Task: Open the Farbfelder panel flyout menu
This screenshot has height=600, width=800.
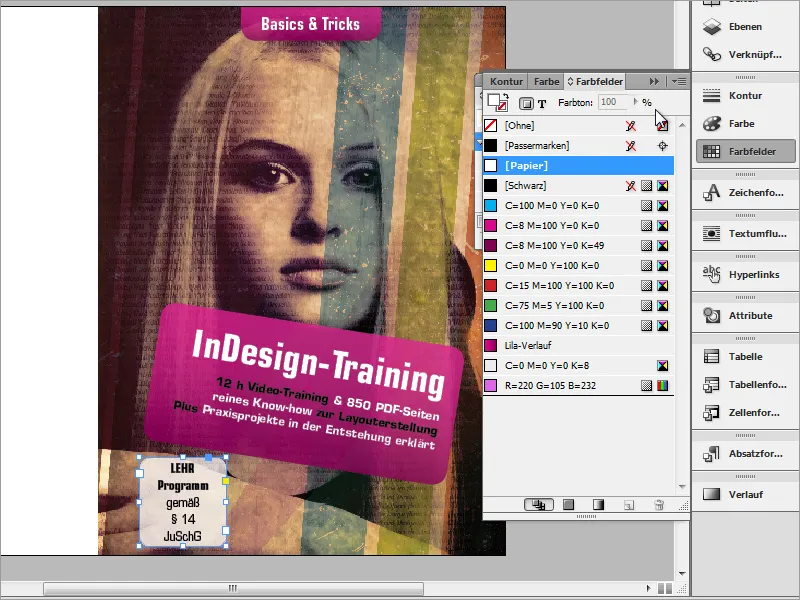Action: (679, 82)
